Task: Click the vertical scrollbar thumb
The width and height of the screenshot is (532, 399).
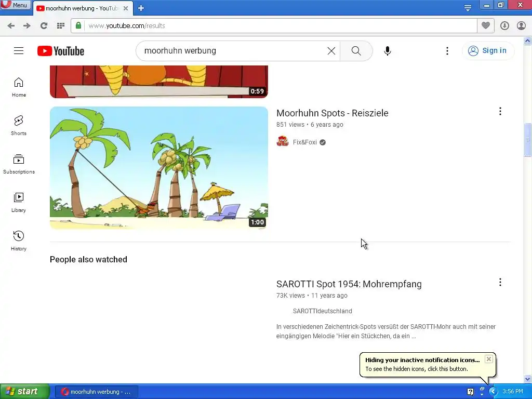Action: point(528,140)
